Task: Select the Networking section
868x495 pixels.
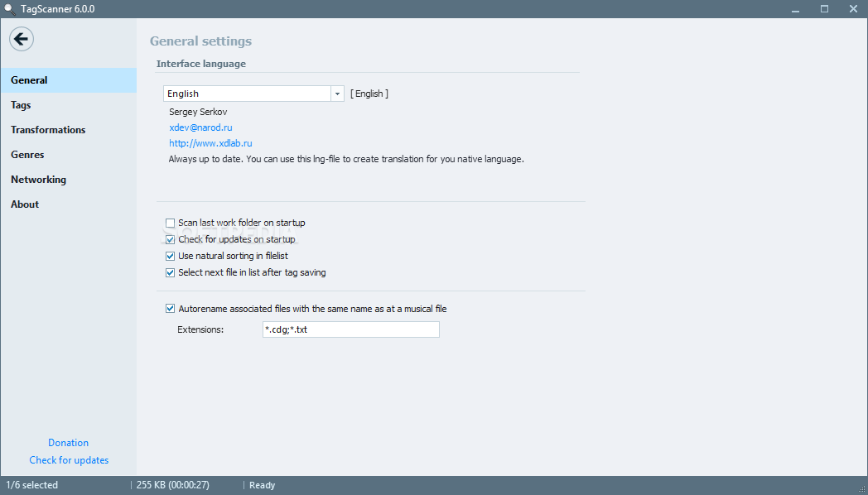Action: tap(69, 180)
